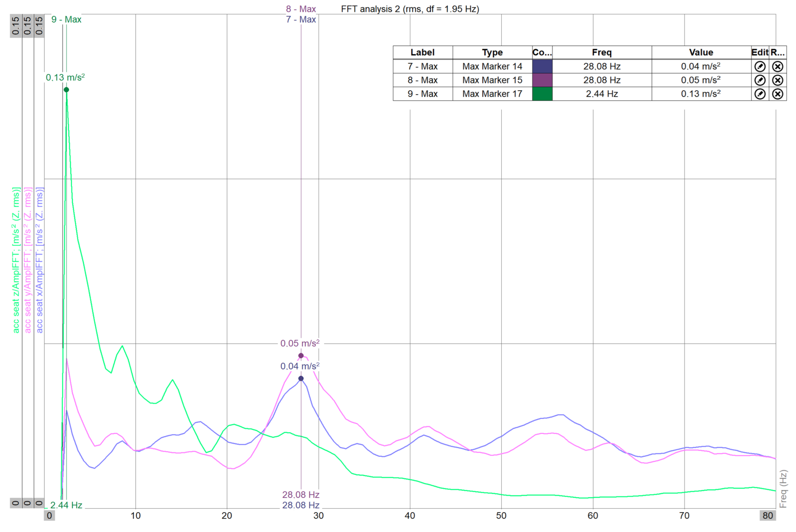
Task: Remove the 9 - Max marker row
Action: [777, 94]
